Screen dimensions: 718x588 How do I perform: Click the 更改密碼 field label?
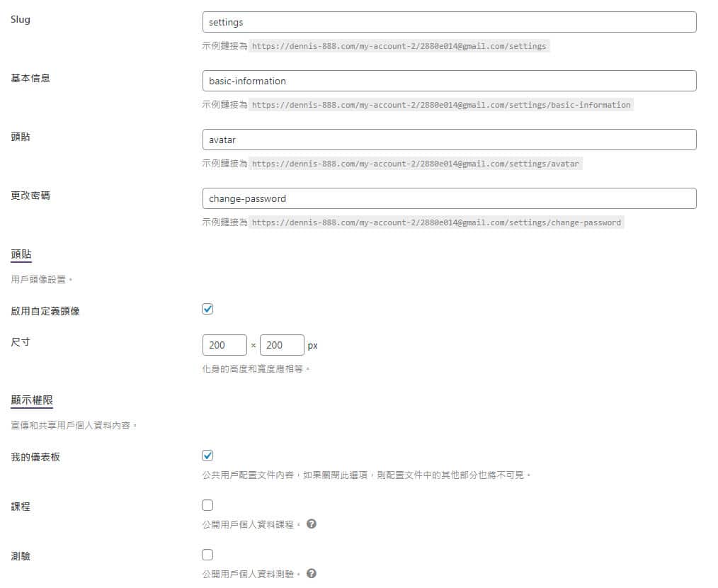[30, 196]
